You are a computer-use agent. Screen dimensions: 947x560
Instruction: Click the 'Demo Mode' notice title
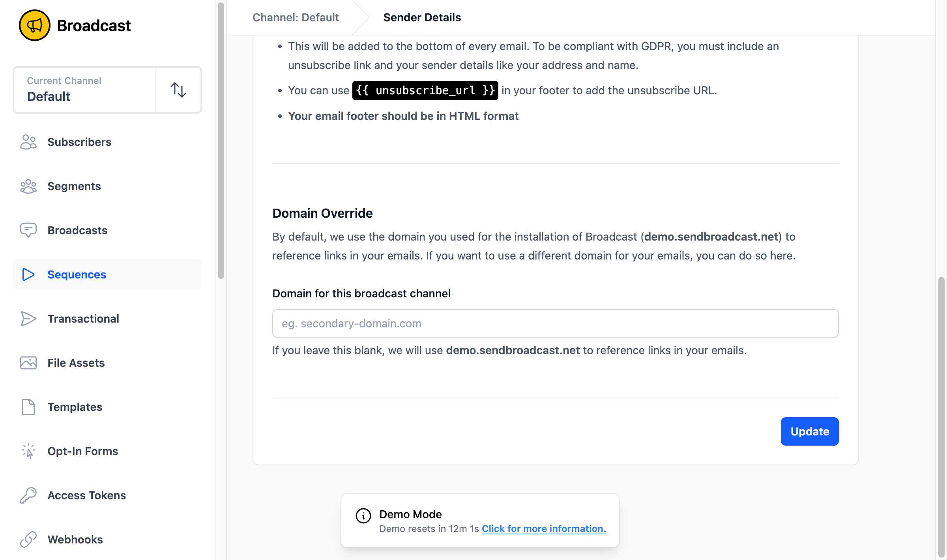(410, 514)
